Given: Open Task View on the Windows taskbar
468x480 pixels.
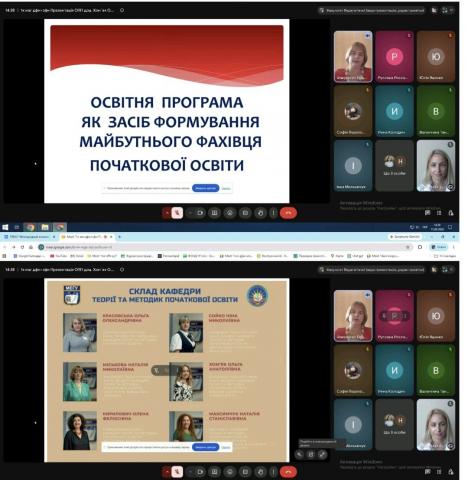Looking at the screenshot, I should click(x=17, y=227).
